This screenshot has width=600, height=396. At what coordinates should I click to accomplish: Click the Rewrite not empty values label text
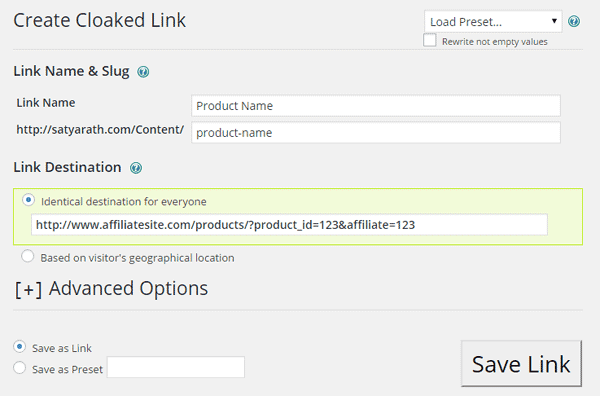(x=495, y=42)
